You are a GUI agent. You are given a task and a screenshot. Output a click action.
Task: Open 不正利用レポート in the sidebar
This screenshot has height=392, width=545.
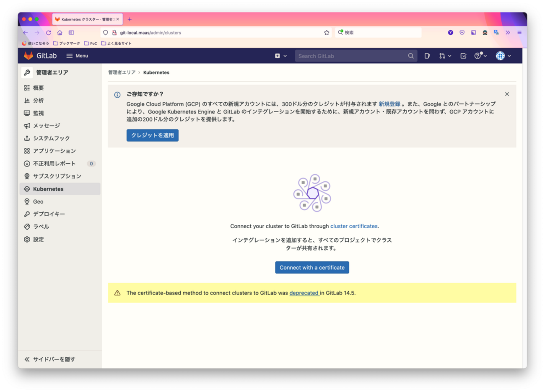(x=60, y=164)
